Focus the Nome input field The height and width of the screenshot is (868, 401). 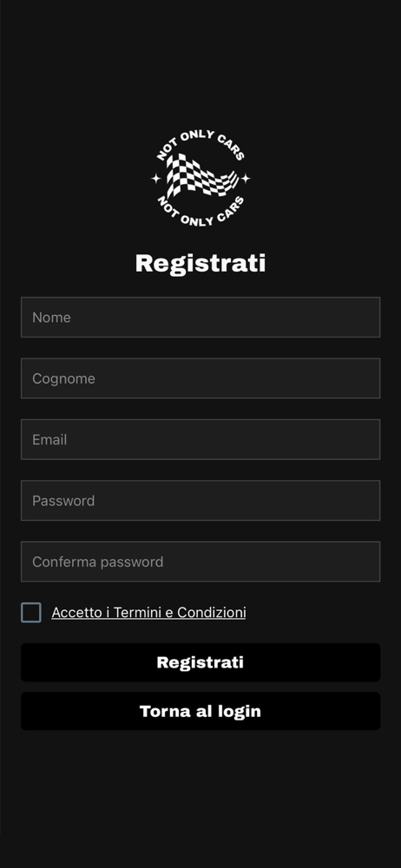point(200,317)
